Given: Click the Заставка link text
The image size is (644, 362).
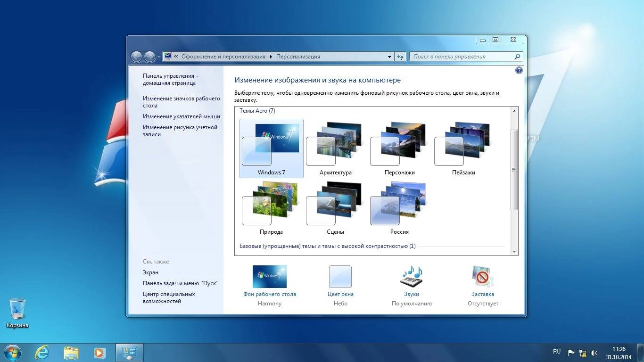Looking at the screenshot, I should [483, 294].
